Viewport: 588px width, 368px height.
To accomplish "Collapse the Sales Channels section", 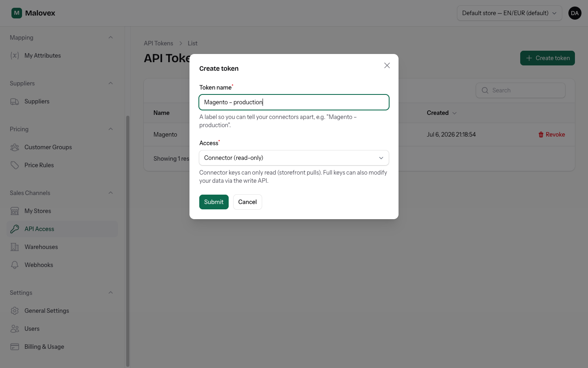I will (x=111, y=193).
